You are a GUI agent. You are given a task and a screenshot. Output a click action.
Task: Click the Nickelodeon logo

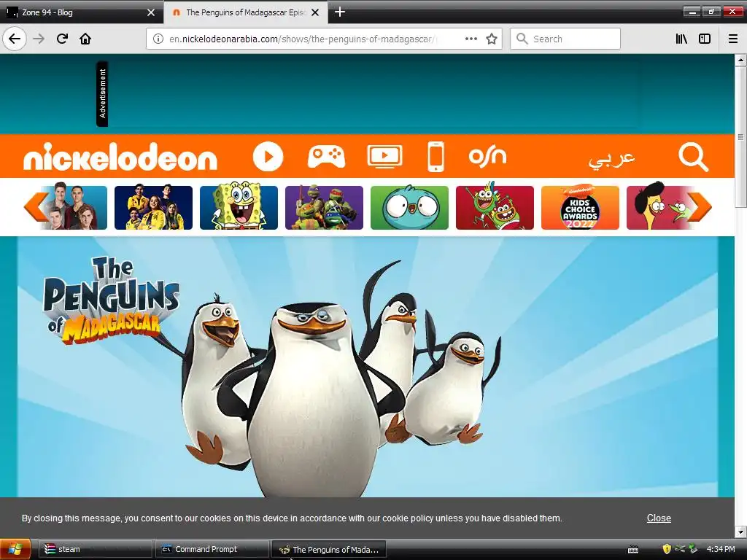tap(120, 157)
